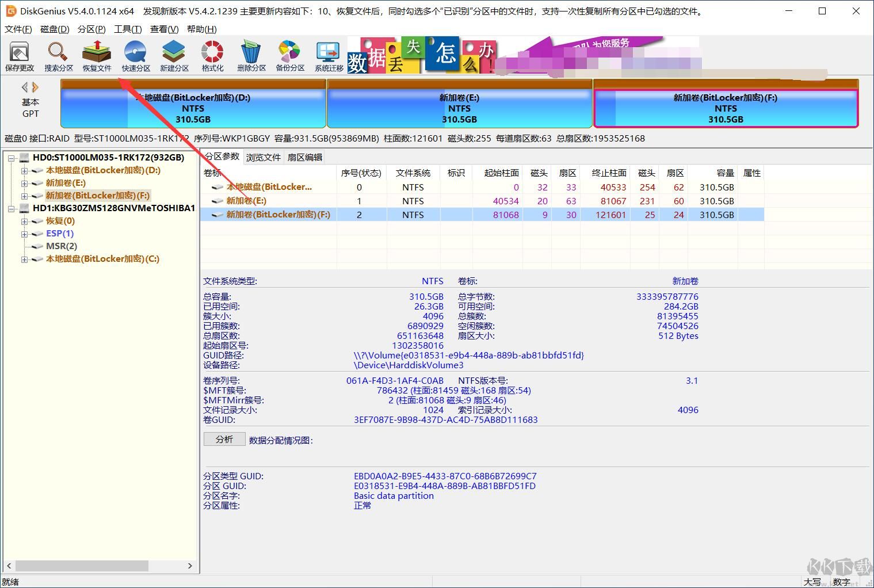Click the 分析 button

[224, 439]
